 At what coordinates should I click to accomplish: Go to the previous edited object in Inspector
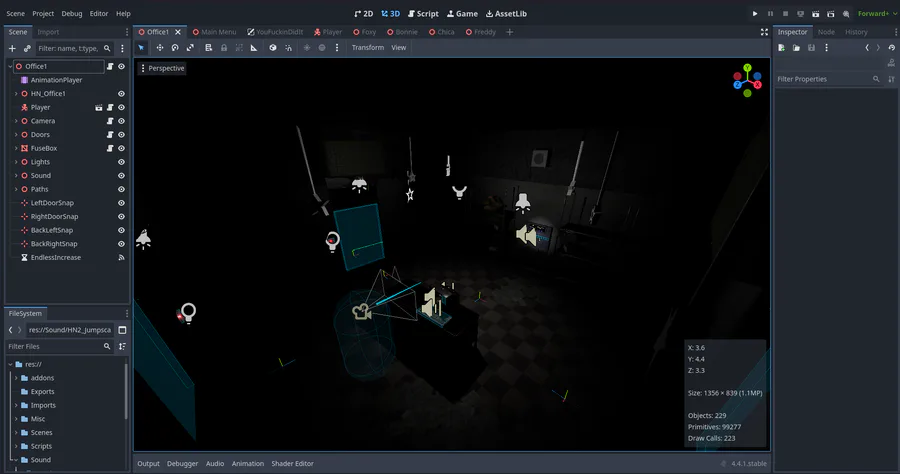(867, 48)
